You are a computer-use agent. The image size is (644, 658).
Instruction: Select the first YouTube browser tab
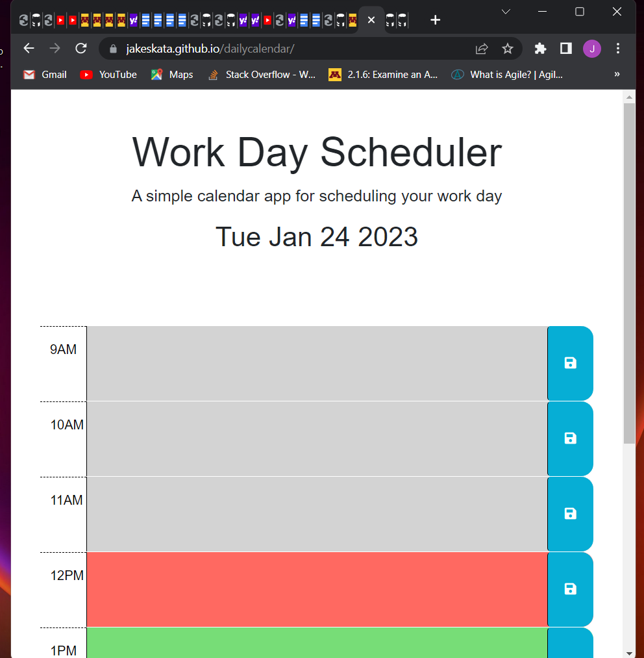coord(60,20)
